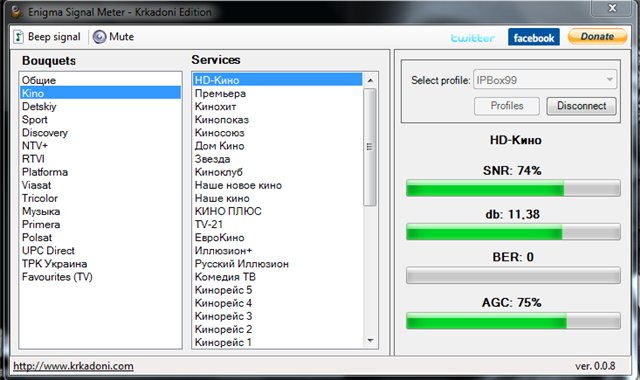
Task: Select the Общие bouquet
Action: (x=100, y=80)
